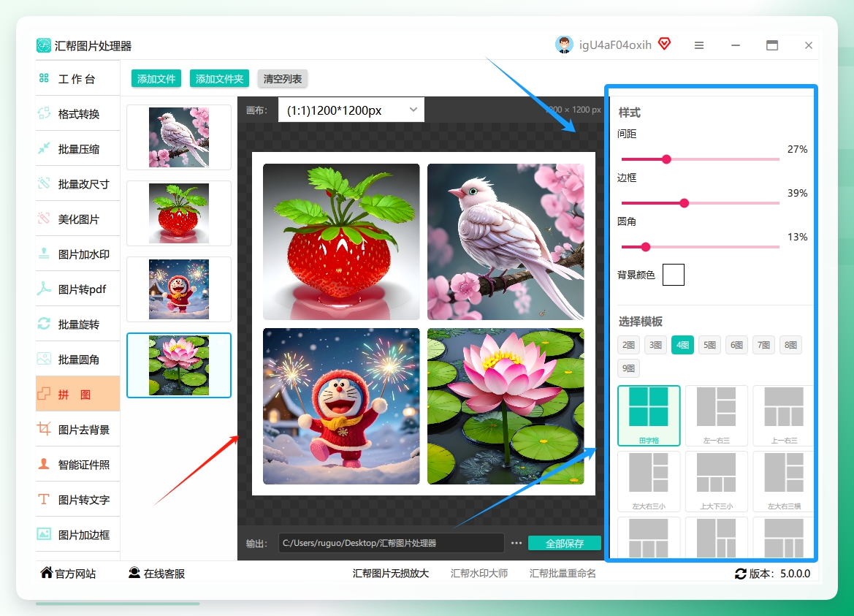Click the output path input field
Screen dimensions: 854x616
[x=391, y=543]
